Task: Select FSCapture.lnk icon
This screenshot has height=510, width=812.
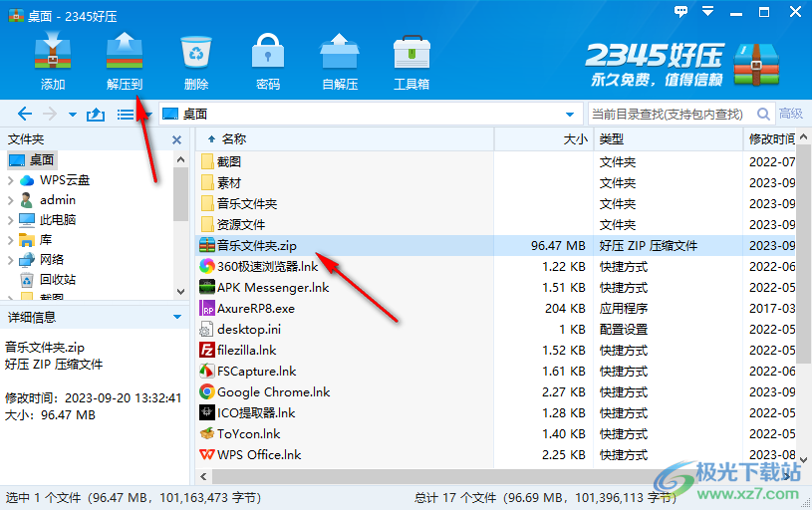Action: click(x=207, y=371)
